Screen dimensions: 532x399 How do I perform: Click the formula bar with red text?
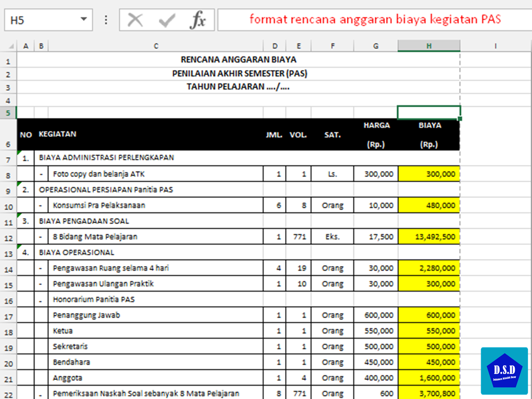[x=375, y=20]
